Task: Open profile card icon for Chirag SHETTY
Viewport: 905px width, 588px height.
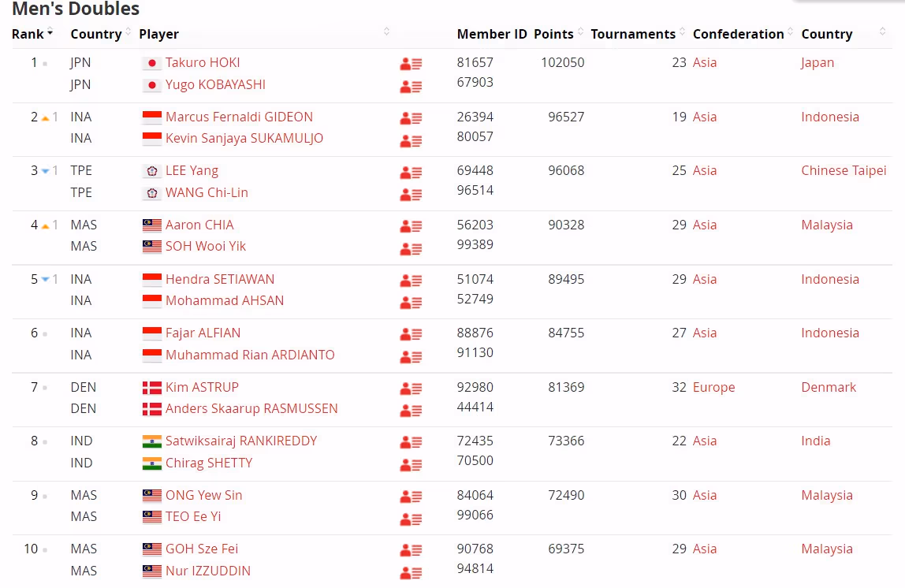Action: (x=411, y=465)
